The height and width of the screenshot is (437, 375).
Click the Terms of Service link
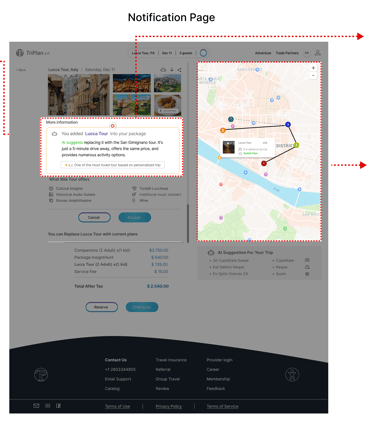click(222, 406)
